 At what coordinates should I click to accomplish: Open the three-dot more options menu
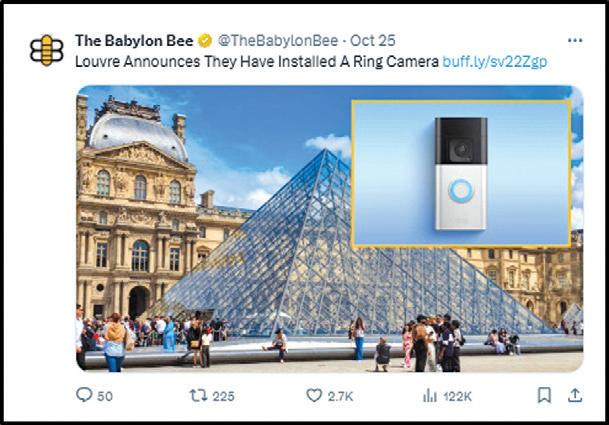(575, 40)
